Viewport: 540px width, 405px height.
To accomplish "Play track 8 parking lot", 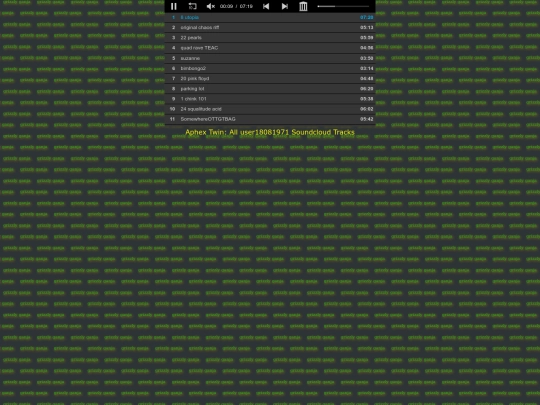I will click(x=270, y=89).
